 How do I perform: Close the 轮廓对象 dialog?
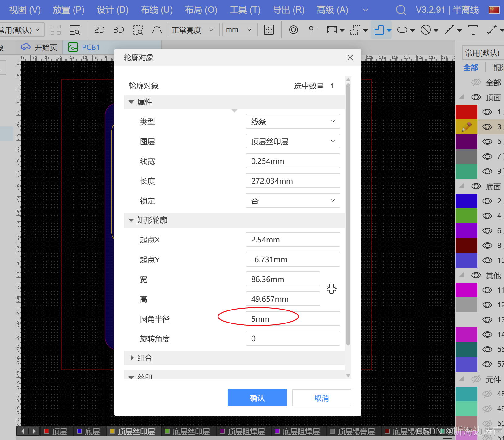tap(350, 58)
